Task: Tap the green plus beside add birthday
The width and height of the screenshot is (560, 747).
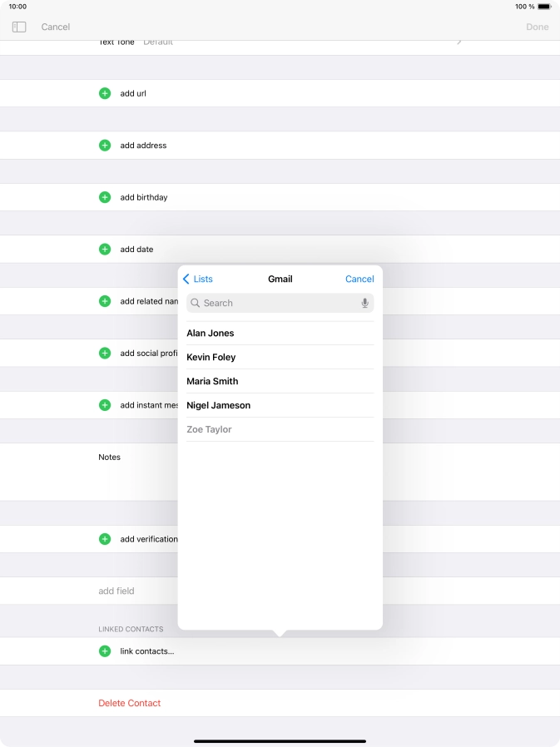Action: (x=105, y=197)
